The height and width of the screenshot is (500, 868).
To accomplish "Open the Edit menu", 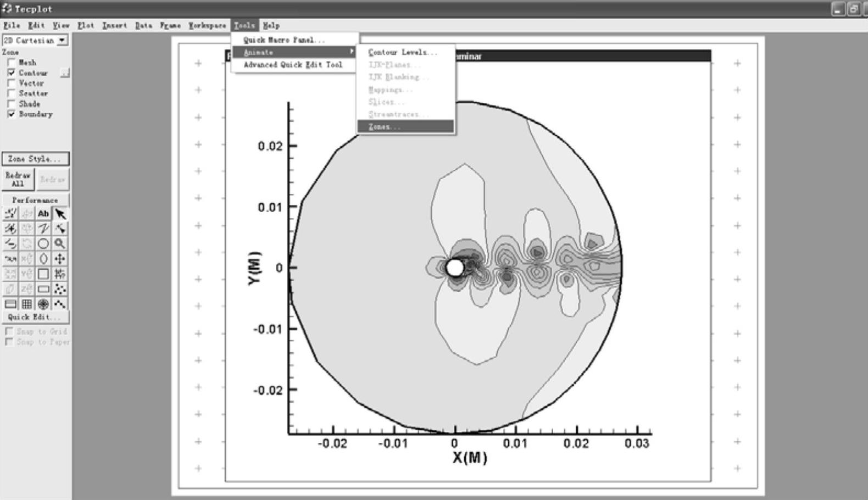I will [36, 25].
